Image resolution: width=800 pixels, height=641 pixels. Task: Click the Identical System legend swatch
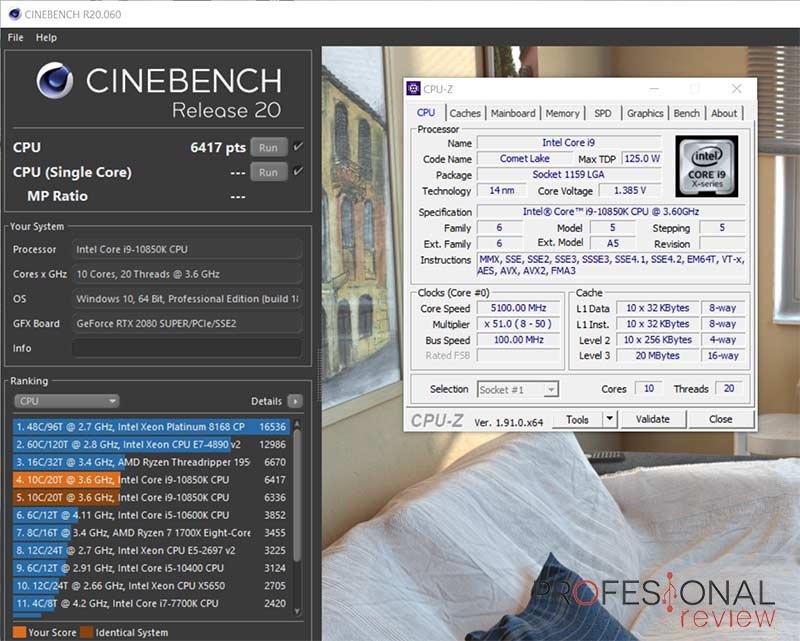click(87, 632)
